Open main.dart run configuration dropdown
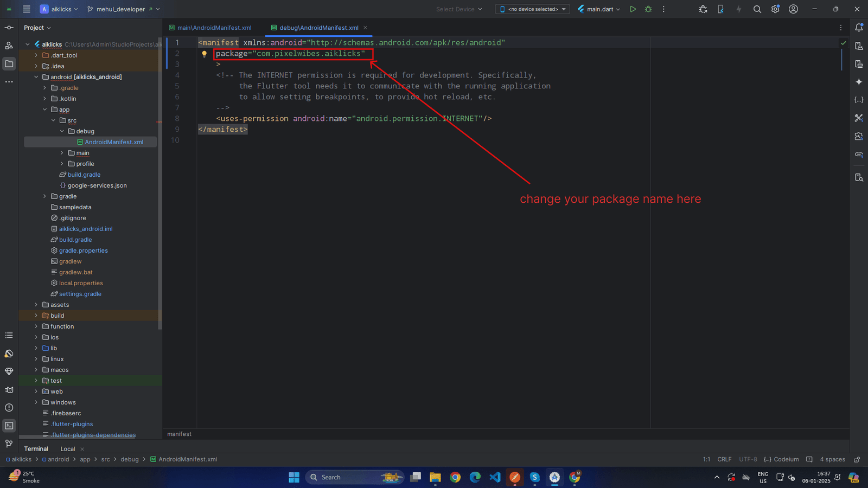 point(599,9)
